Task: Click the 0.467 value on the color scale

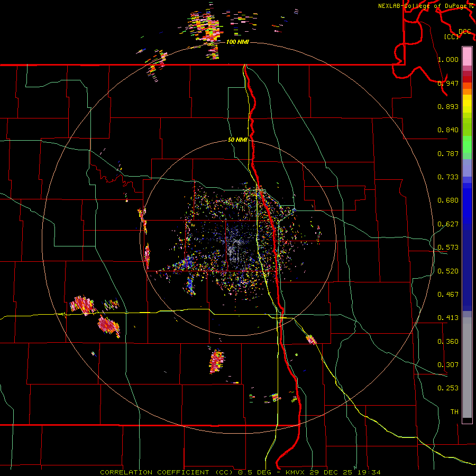Action: pyautogui.click(x=448, y=295)
